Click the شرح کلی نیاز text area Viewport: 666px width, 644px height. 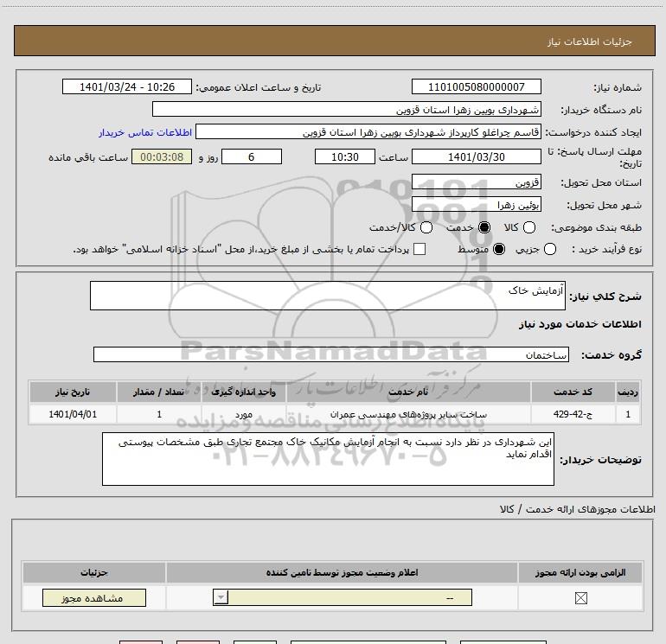[x=328, y=296]
